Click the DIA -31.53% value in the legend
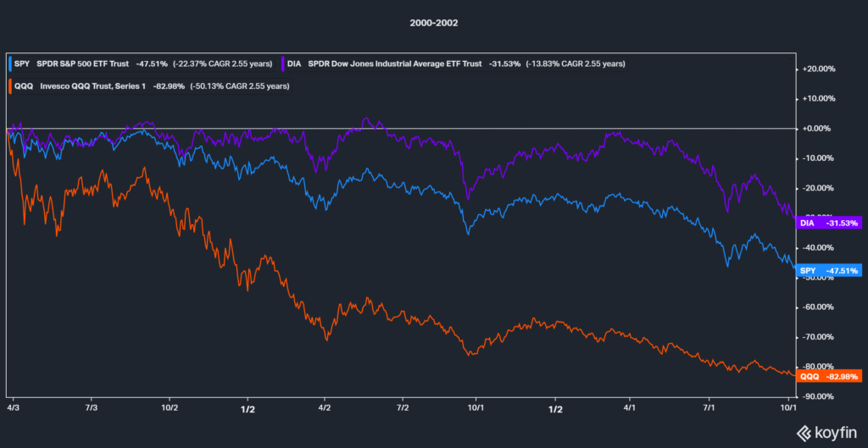Viewport: 868px width, 448px height. [x=505, y=64]
